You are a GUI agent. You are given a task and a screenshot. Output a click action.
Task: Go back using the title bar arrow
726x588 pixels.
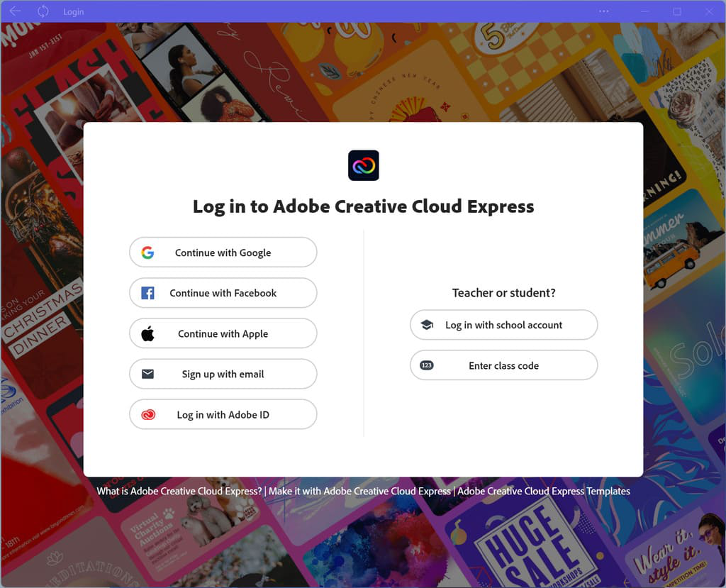[16, 11]
